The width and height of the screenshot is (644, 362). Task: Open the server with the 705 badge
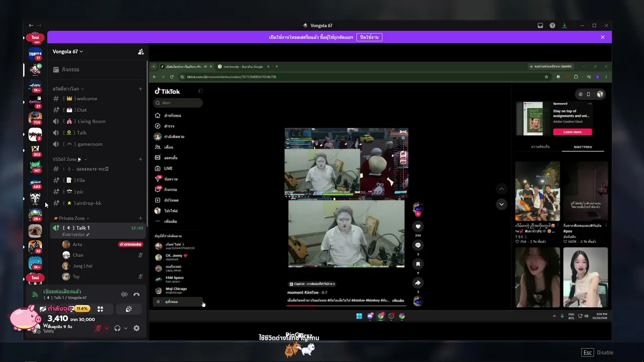pos(35,118)
